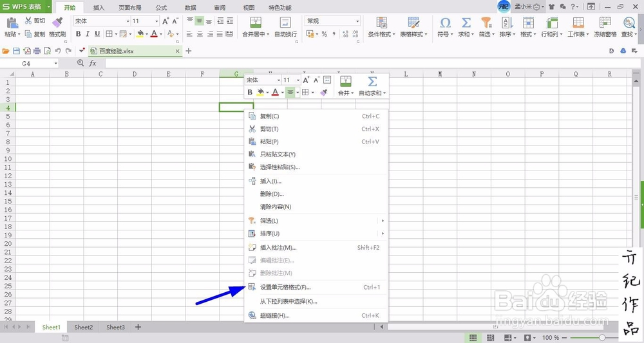Choose Paste Special (选择性粘贴) from context menu
644x343 pixels.
point(316,167)
